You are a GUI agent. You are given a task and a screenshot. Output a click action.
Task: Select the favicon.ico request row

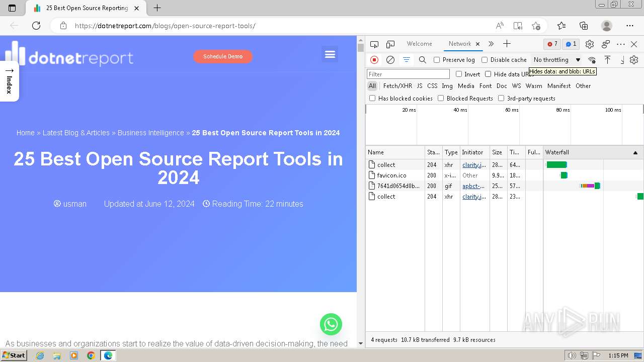[504, 175]
